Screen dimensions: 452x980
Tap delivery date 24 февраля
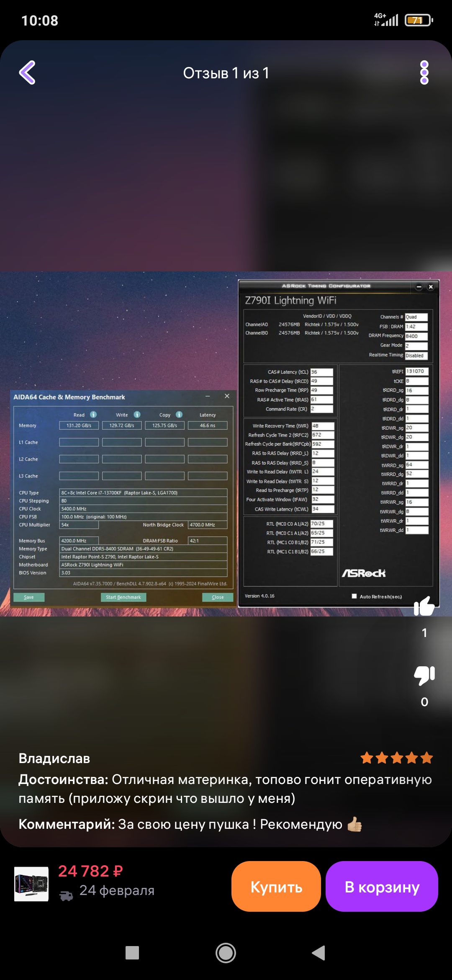click(x=117, y=890)
